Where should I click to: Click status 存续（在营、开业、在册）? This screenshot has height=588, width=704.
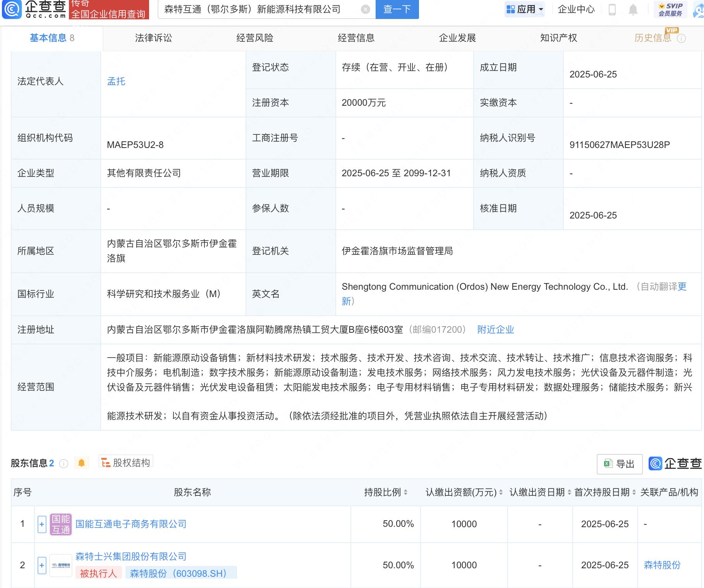point(395,67)
